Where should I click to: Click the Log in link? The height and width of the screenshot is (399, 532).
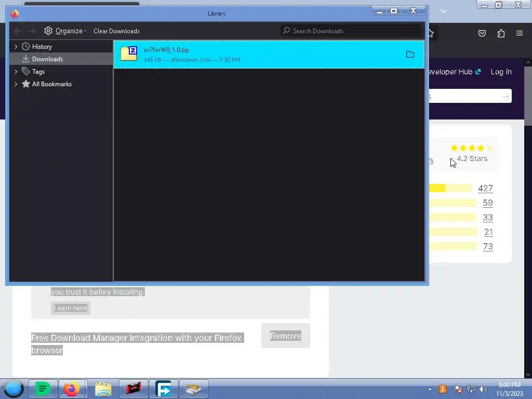(x=501, y=72)
